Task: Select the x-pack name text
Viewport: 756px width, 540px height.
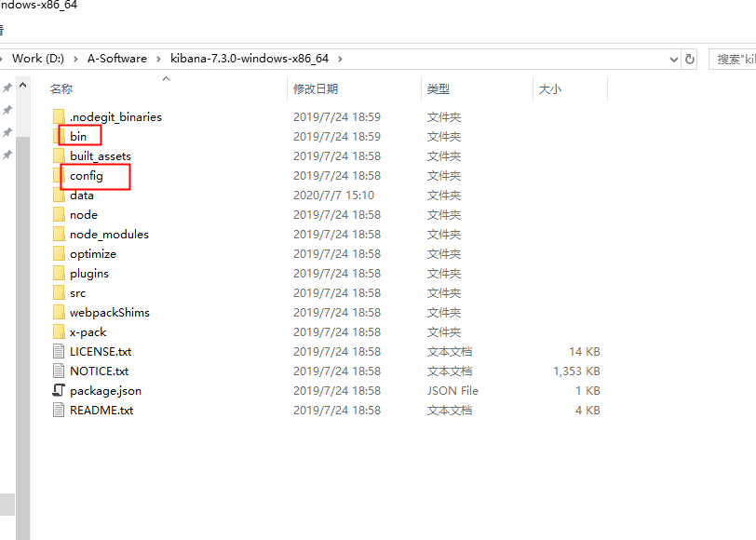Action: [x=88, y=331]
